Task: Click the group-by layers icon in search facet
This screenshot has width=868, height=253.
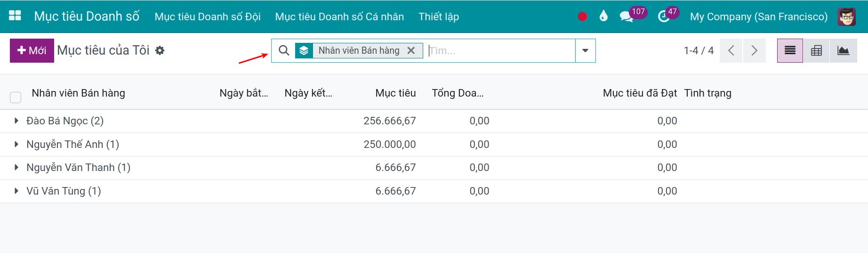Action: click(x=304, y=50)
